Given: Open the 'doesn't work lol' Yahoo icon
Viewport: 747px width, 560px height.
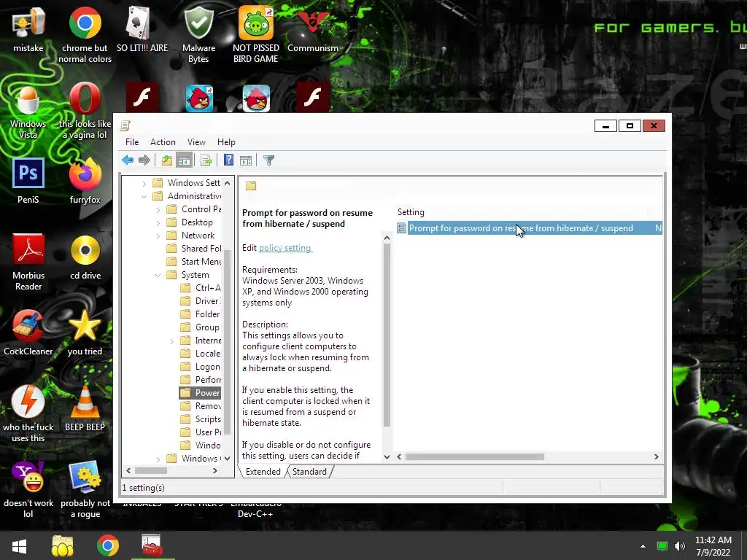Looking at the screenshot, I should point(28,489).
